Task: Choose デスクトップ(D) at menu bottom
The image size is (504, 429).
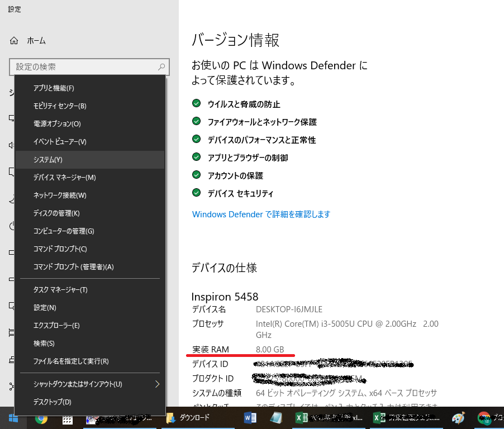Action: coord(89,402)
